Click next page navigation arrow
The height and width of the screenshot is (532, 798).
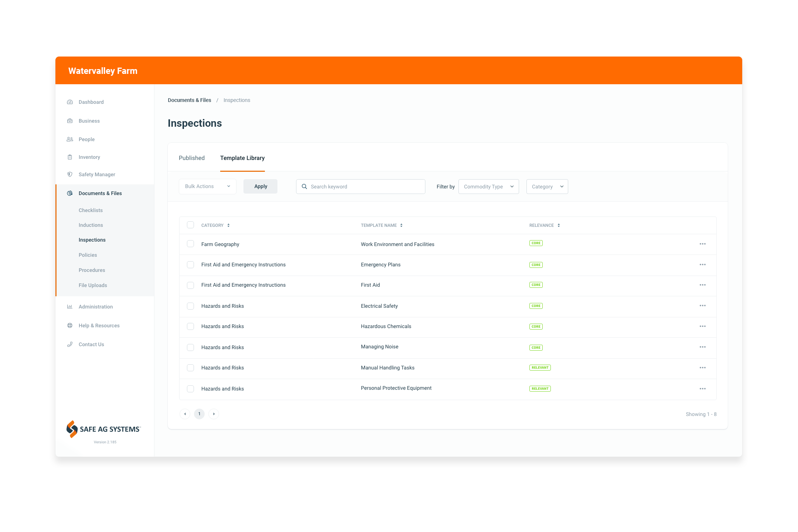pos(214,414)
